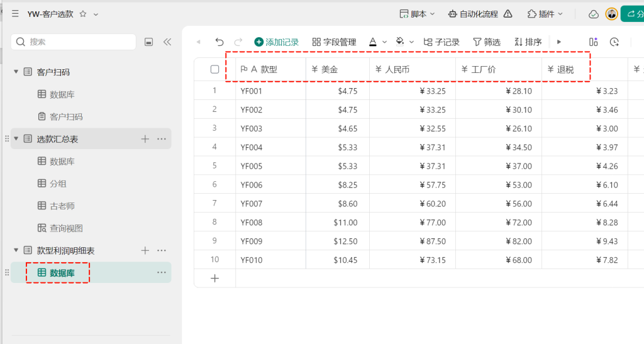Collapse the 款型利润明细表 tree group
Screen dimensions: 644x344
pos(16,250)
